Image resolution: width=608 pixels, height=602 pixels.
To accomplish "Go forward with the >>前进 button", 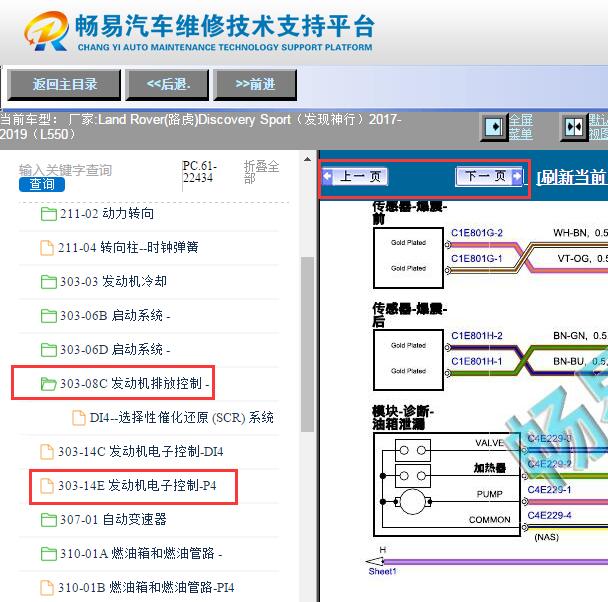I will [x=255, y=85].
